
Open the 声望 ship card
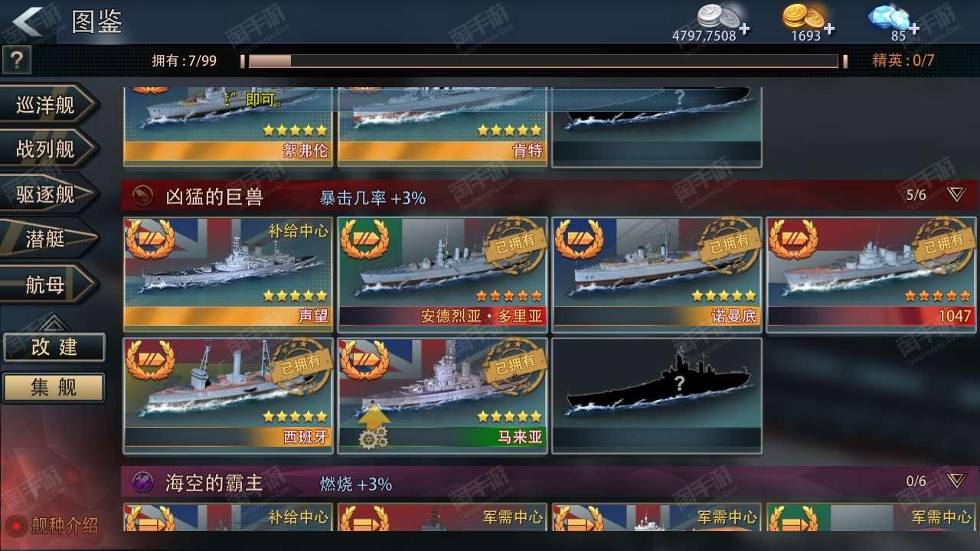(227, 274)
